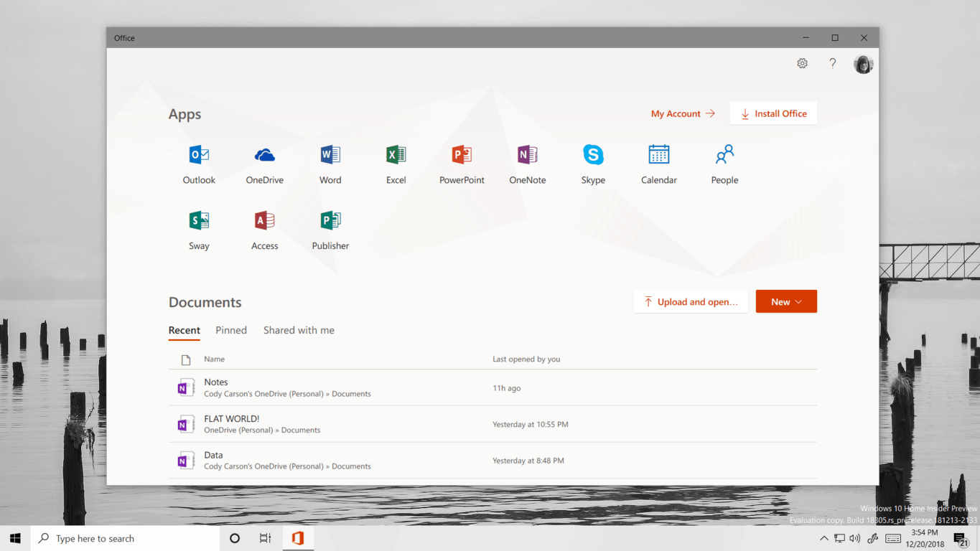The image size is (980, 551).
Task: Open Cortana circle icon on taskbar
Action: [x=235, y=538]
